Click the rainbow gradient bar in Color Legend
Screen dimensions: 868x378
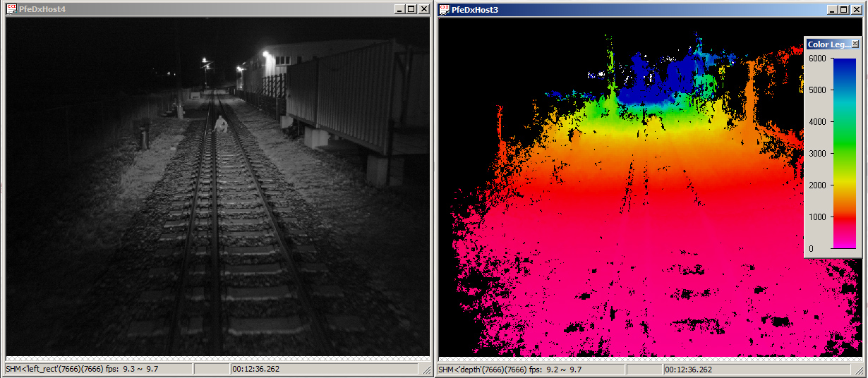click(x=844, y=153)
